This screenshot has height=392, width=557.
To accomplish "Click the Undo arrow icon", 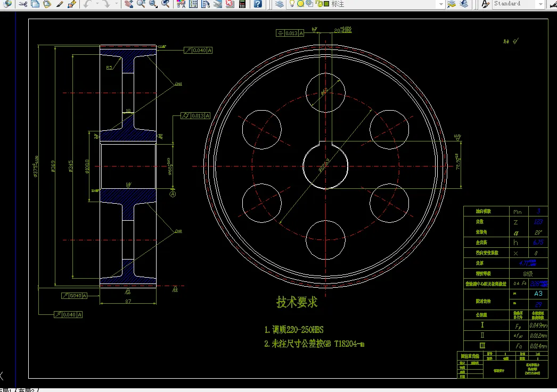I will pyautogui.click(x=87, y=4).
